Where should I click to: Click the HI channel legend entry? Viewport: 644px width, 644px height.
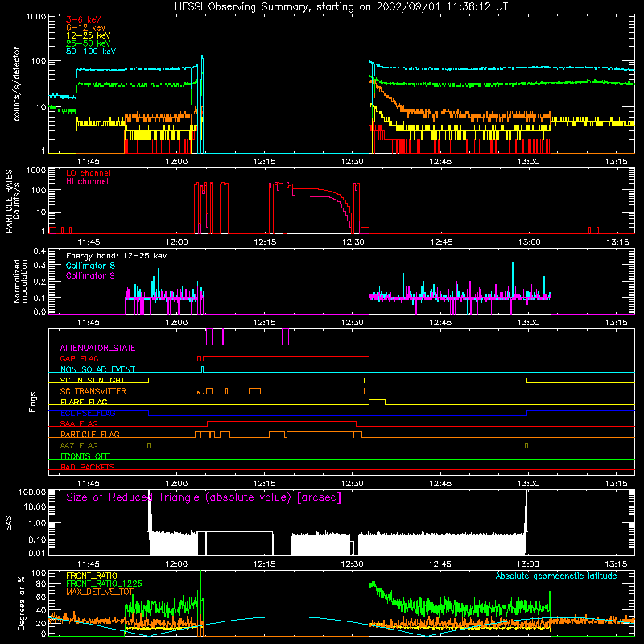(x=88, y=182)
